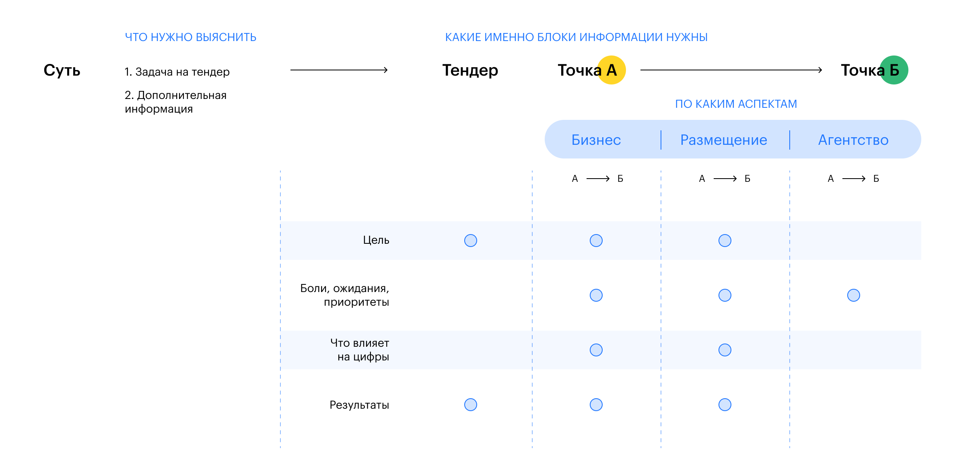980x465 pixels.
Task: Click the Результаты dot in Тендер column
Action: (x=471, y=405)
